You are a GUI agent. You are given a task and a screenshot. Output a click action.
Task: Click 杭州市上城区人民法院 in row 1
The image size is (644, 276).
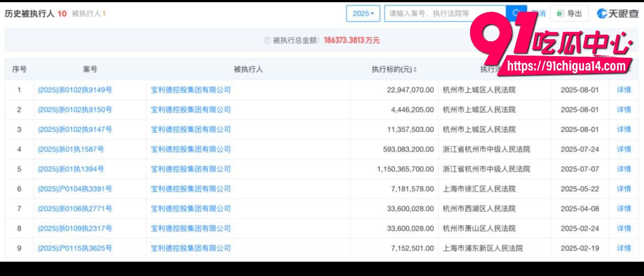coord(479,90)
